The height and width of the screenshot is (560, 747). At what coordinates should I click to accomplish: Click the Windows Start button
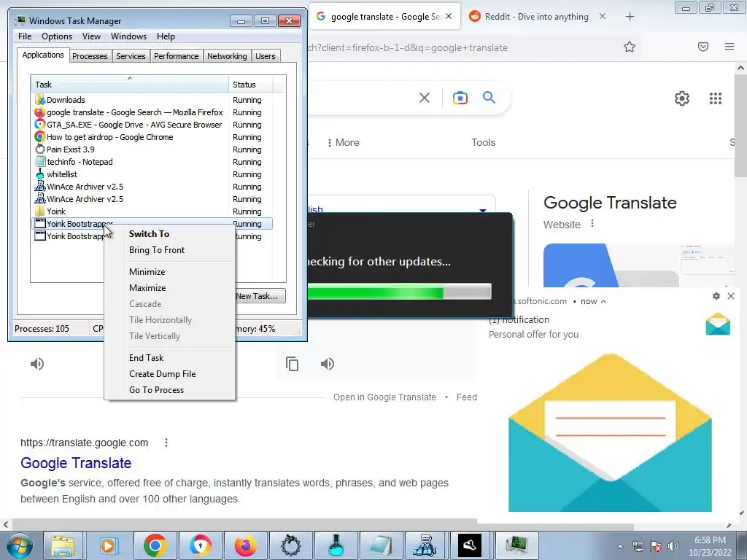pos(20,545)
